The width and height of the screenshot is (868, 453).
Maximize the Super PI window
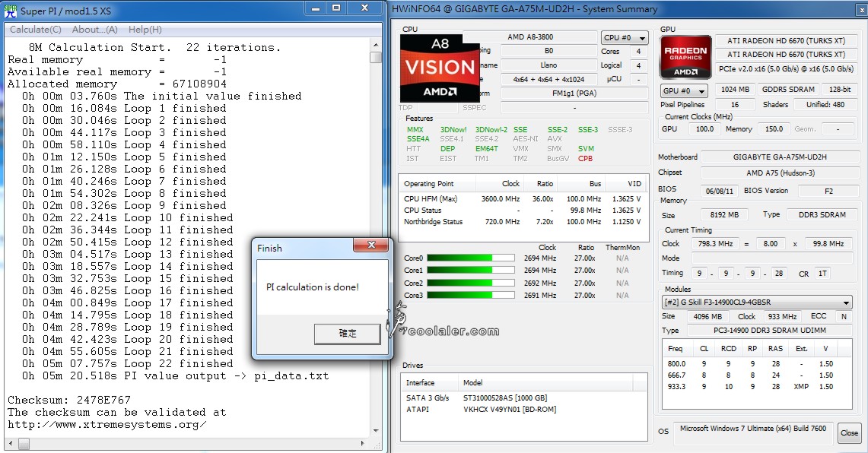(336, 8)
